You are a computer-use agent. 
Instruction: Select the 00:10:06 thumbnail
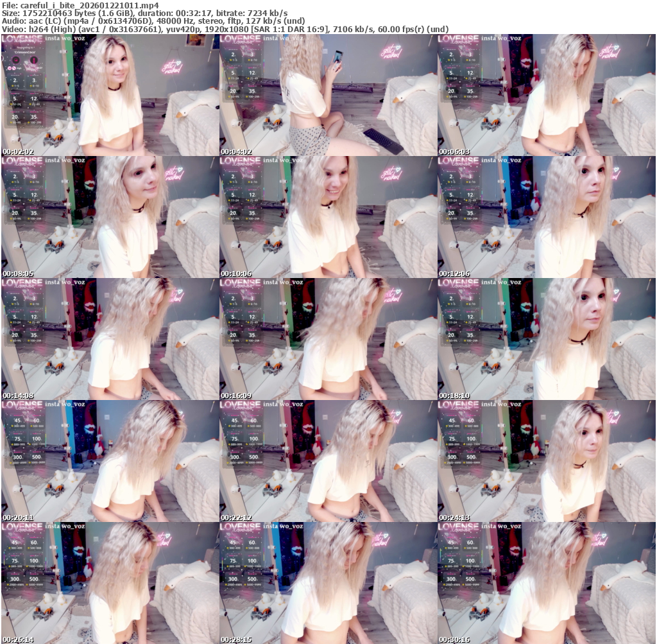328,217
